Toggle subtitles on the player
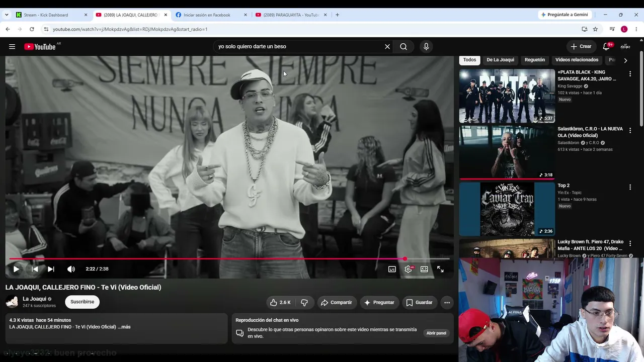Viewport: 644px width, 362px height. click(x=392, y=269)
